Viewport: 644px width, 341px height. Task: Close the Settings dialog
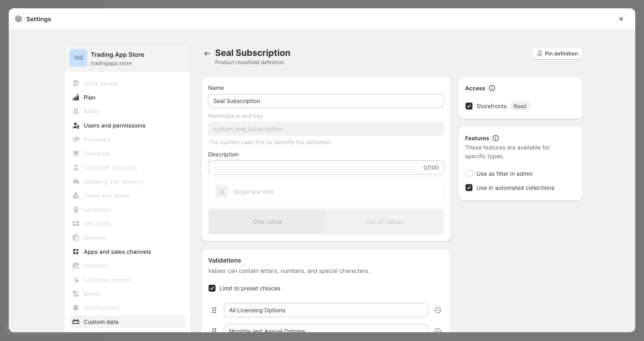click(621, 19)
